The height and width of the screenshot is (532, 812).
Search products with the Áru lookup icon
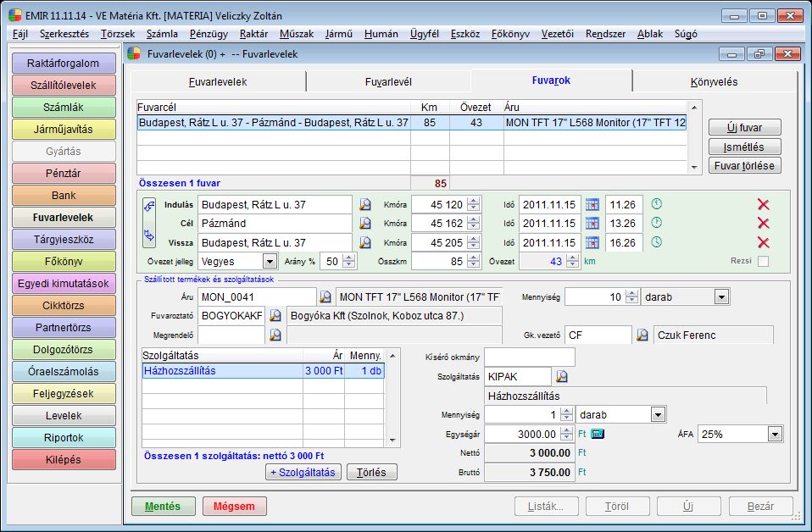tap(325, 297)
